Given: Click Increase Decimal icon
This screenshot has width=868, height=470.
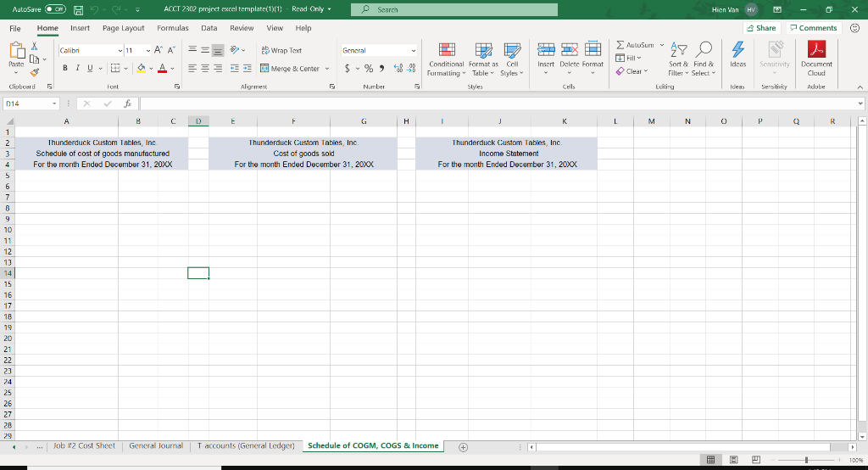Looking at the screenshot, I should pyautogui.click(x=398, y=68).
